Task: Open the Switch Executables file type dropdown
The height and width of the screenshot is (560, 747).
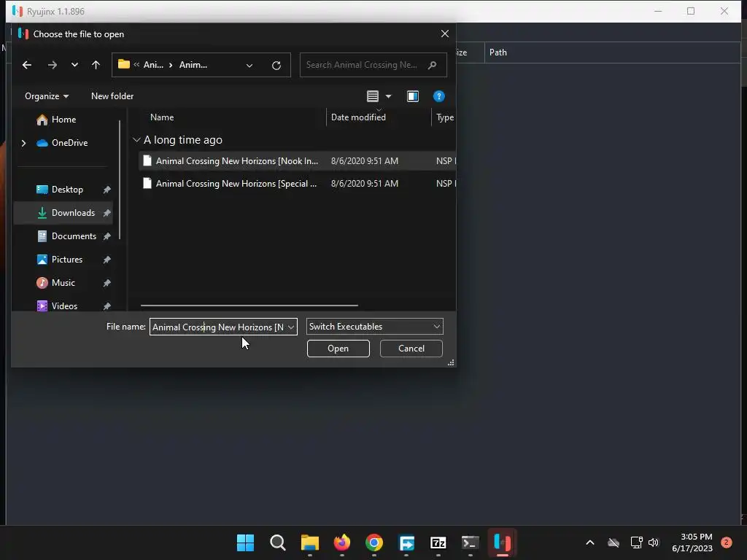Action: click(374, 327)
